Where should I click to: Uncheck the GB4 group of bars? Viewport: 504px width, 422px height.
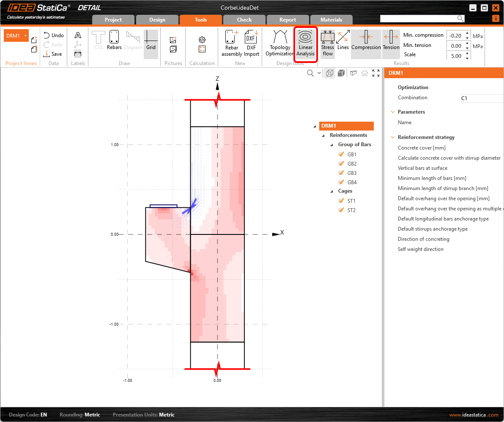point(342,182)
